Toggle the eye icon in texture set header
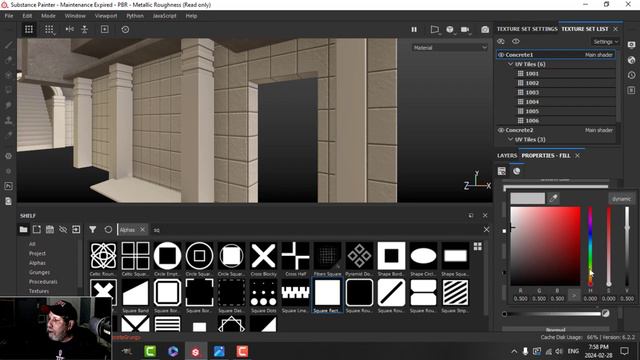Screen dimensions: 640x360 (x=516, y=41)
